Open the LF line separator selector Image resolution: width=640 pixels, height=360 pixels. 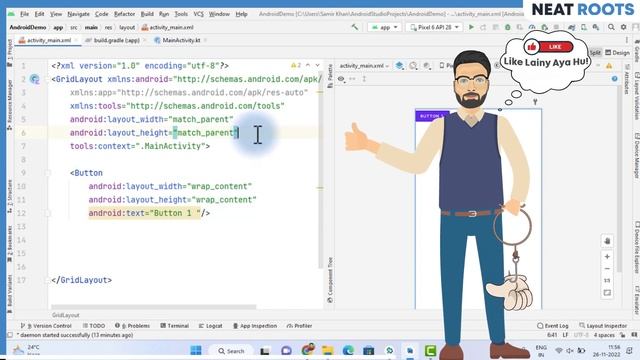pos(565,335)
